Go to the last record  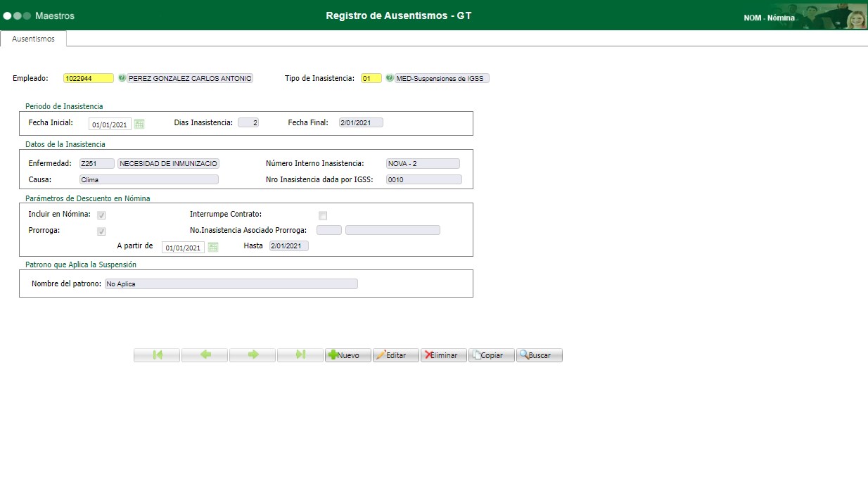click(300, 355)
